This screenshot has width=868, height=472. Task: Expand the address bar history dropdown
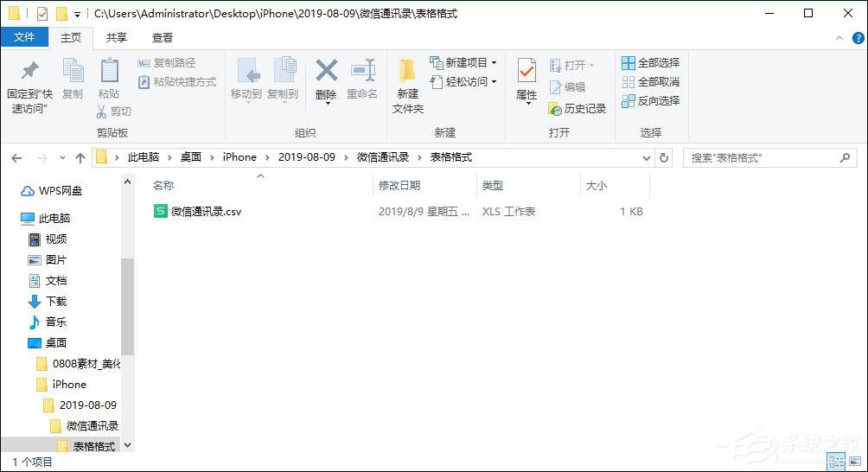[646, 158]
